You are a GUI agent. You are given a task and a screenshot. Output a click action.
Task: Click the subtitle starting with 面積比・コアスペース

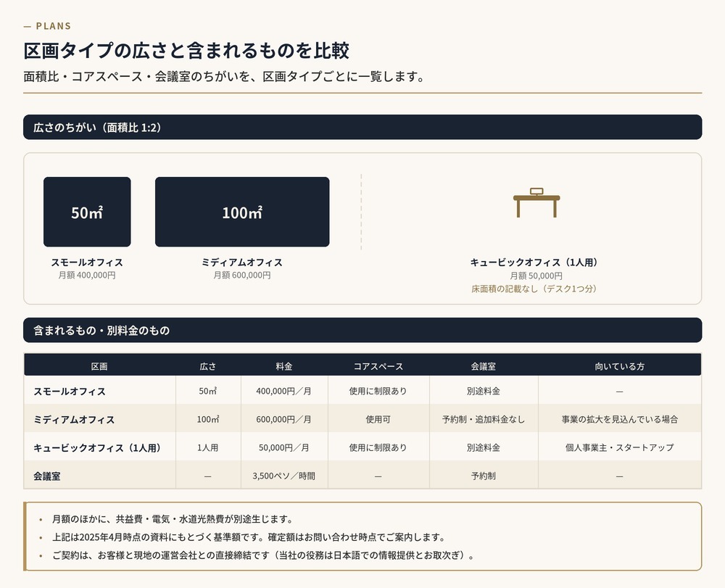tap(224, 76)
